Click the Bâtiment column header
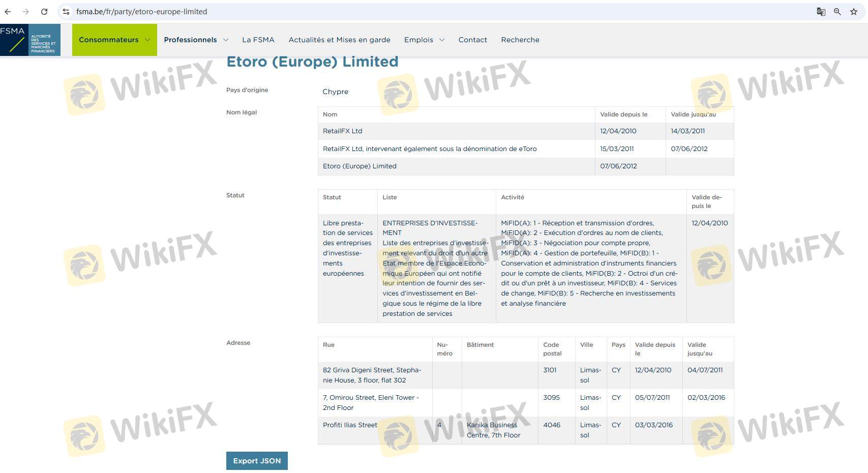868x473 pixels. tap(480, 345)
